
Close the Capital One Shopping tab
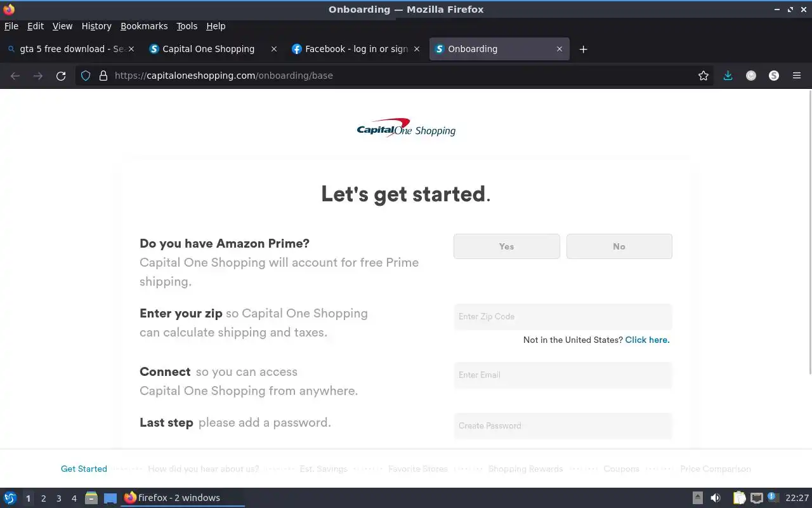coord(274,49)
